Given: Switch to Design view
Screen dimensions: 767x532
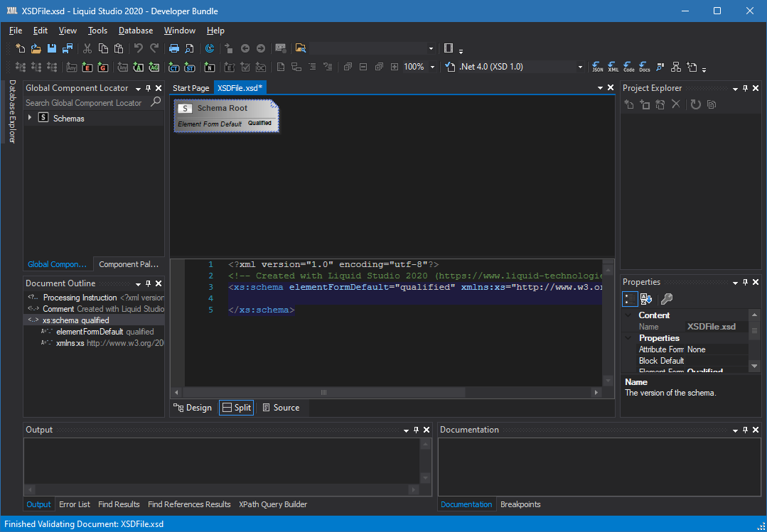Looking at the screenshot, I should click(193, 408).
